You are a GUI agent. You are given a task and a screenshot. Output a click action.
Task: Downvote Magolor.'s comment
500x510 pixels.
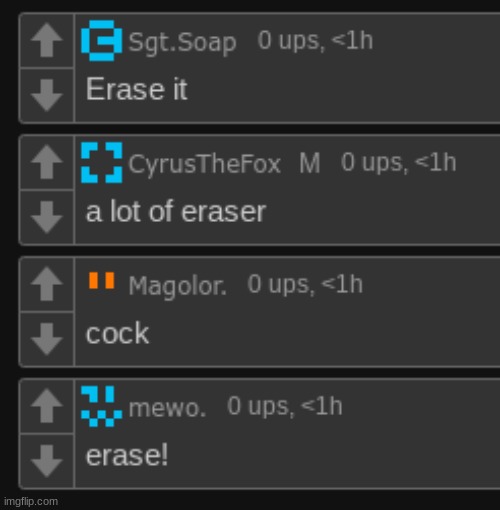click(47, 339)
